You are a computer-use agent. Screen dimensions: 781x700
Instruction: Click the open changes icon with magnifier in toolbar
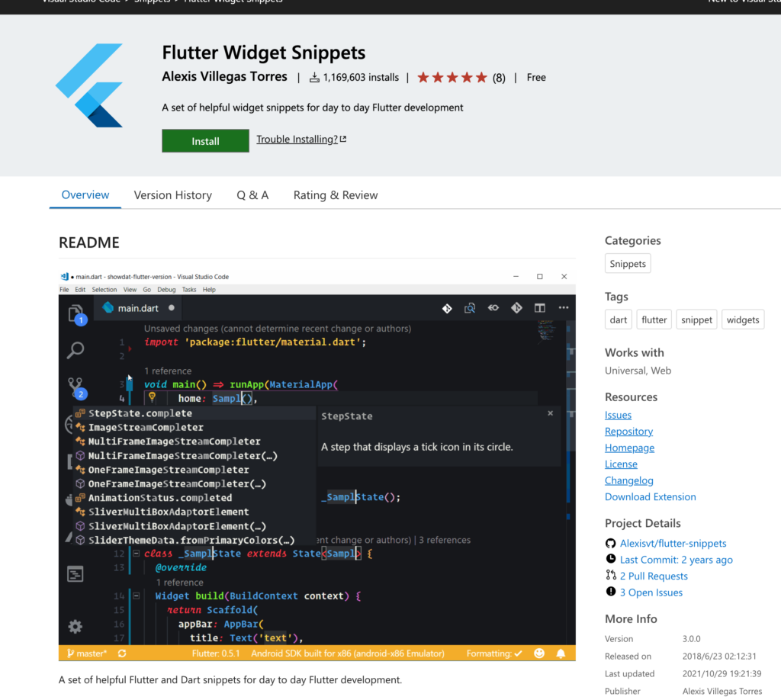[x=470, y=308]
